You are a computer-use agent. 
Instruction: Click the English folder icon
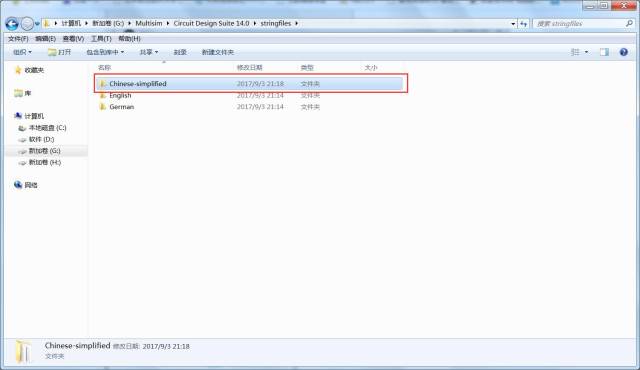[x=103, y=95]
